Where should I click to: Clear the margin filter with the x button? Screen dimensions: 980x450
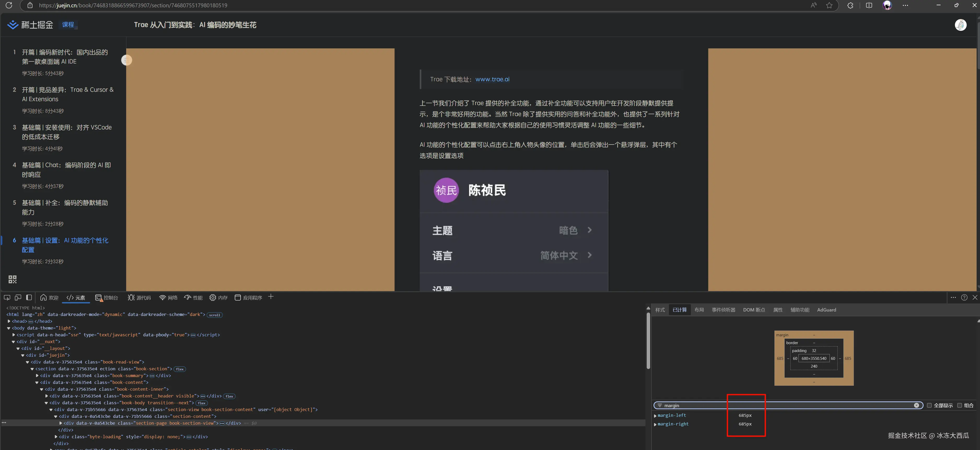click(x=917, y=405)
